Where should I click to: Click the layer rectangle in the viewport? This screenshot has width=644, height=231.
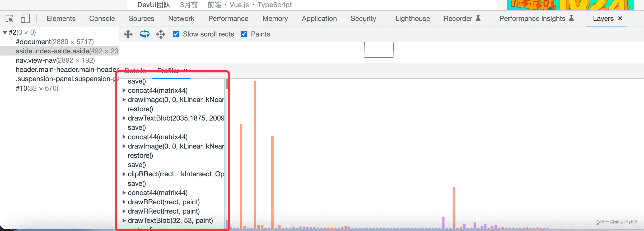pos(379,50)
